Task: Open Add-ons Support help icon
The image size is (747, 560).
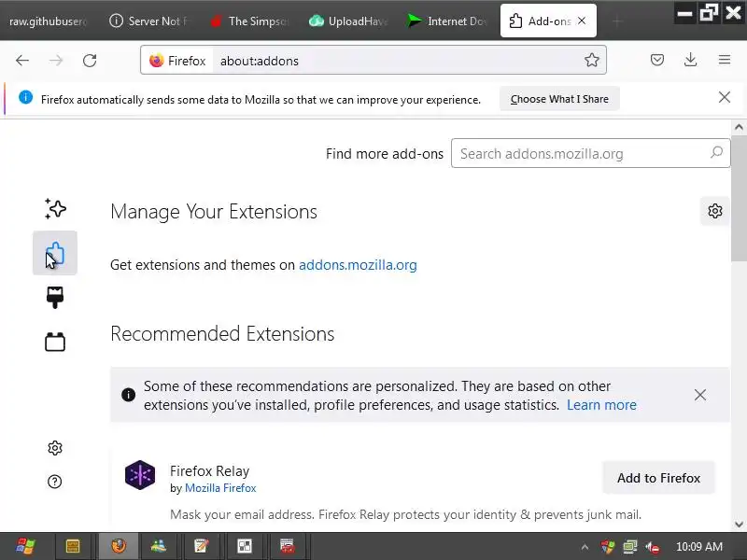Action: click(55, 482)
